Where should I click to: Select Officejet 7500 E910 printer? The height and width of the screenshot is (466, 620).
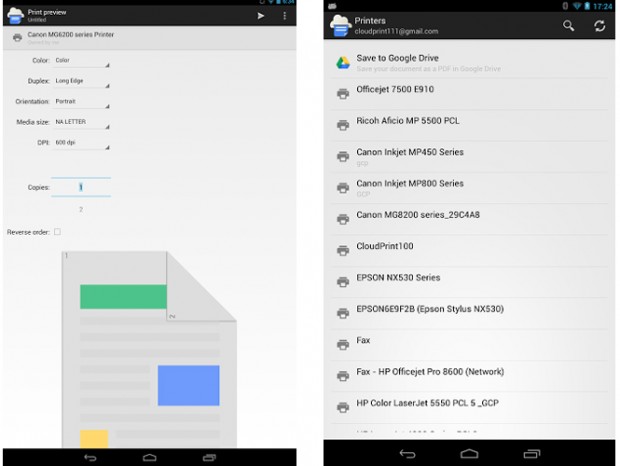click(469, 94)
